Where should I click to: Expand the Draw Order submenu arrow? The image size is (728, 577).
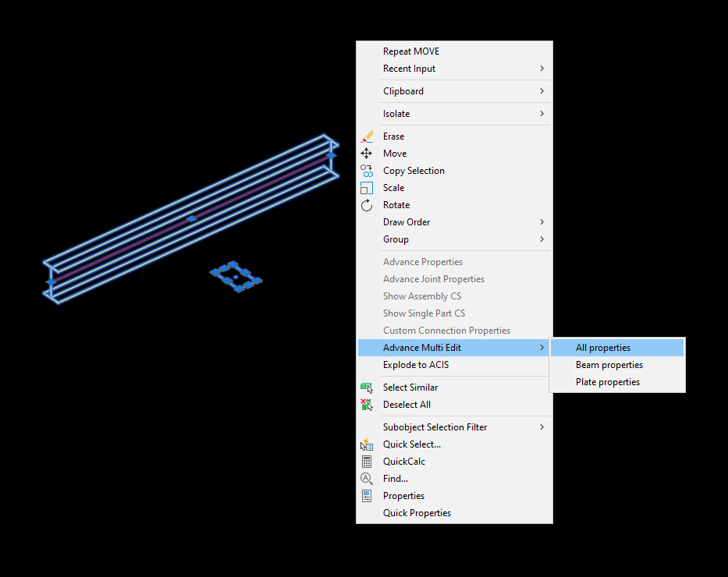pos(542,222)
